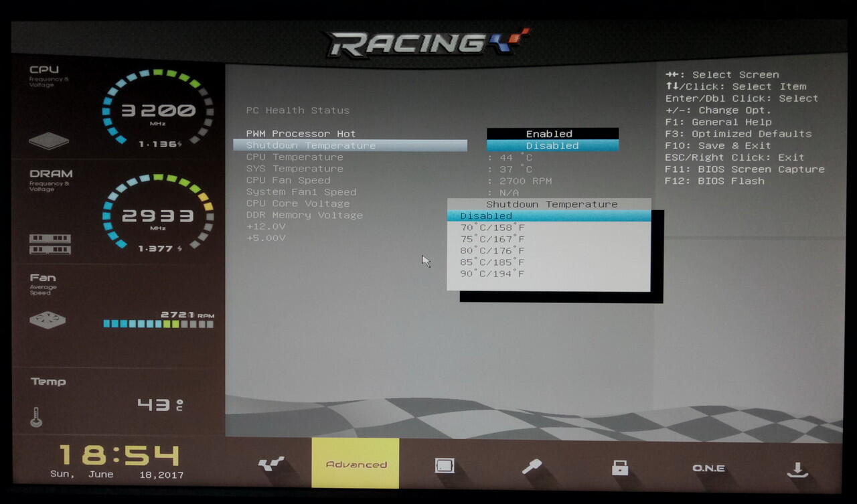The image size is (857, 504).
Task: Click the CPU Temperature row label
Action: 295,157
